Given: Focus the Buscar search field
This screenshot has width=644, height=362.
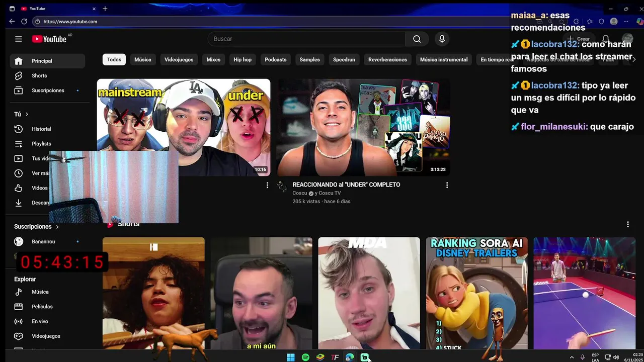Looking at the screenshot, I should (x=306, y=39).
